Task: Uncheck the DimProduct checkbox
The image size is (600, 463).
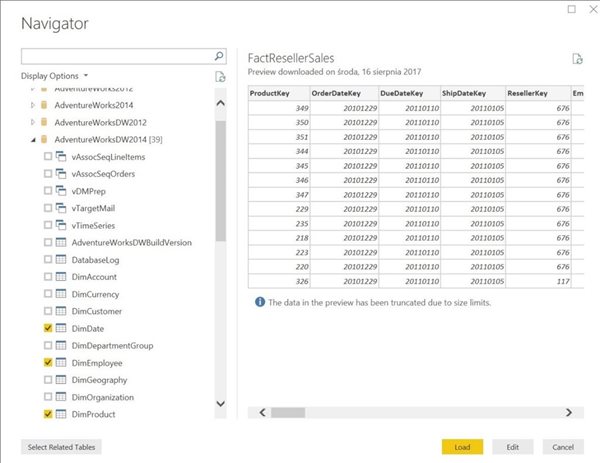Action: tap(48, 414)
